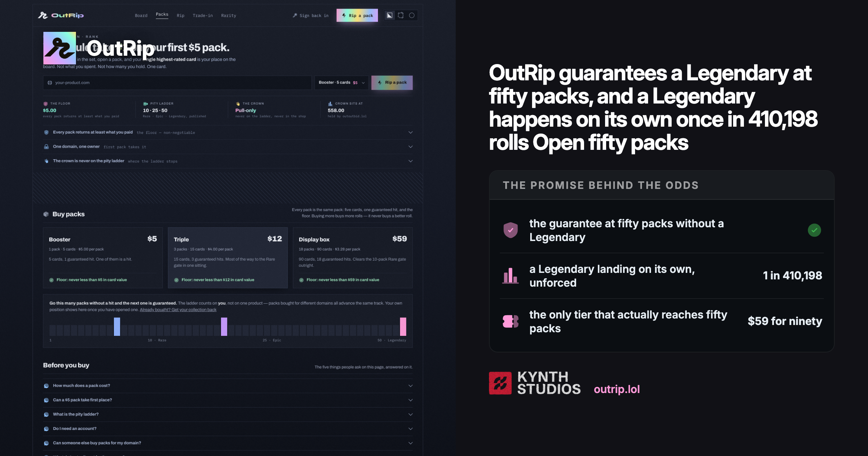Viewport: 868px width, 456px height.
Task: Select the Packs nav tab
Action: pos(162,14)
